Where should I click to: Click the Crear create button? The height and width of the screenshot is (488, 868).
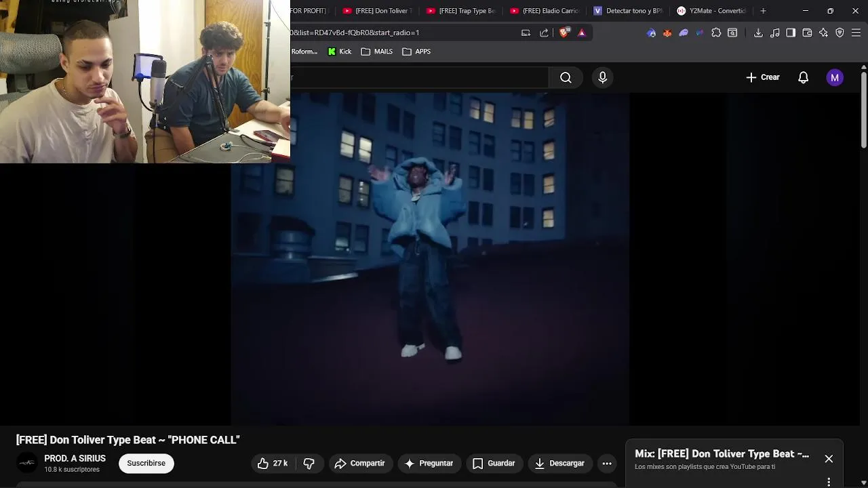pos(763,77)
